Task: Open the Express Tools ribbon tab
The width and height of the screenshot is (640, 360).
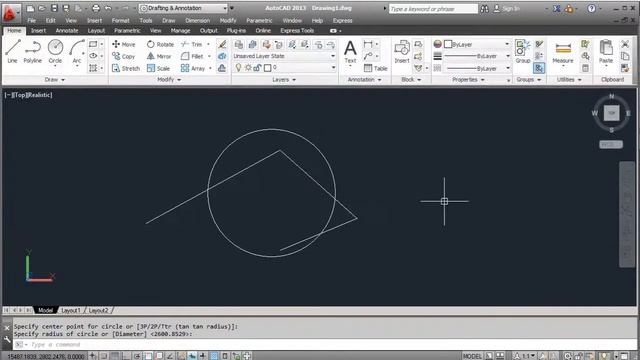Action: (x=297, y=31)
